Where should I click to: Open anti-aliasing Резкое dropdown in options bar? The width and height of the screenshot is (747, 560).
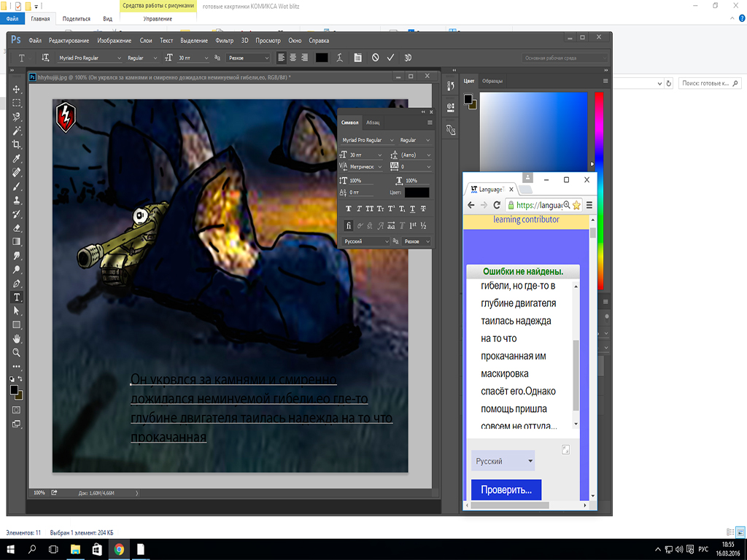tap(248, 58)
